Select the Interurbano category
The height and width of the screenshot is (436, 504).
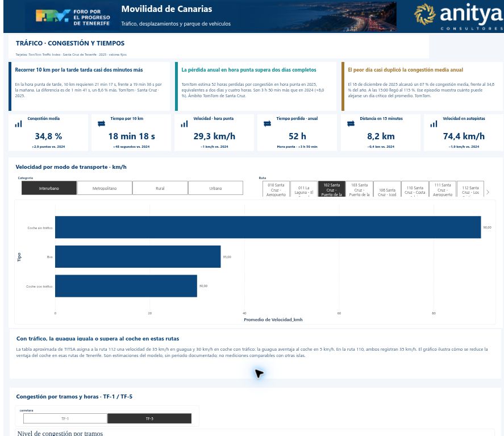[49, 188]
